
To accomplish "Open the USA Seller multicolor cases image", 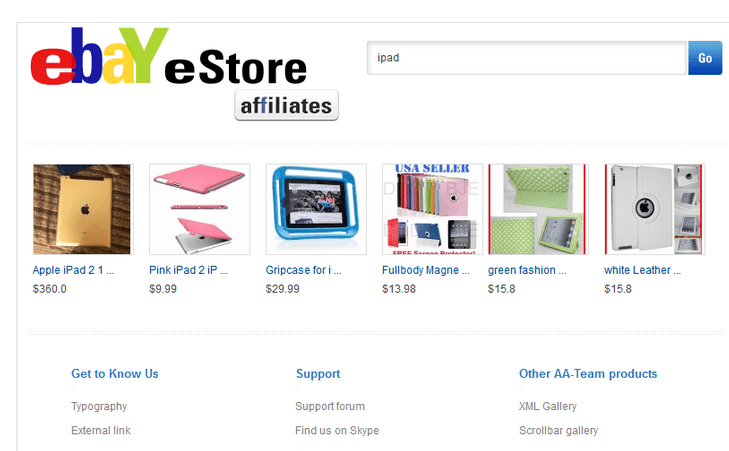I will 432,209.
